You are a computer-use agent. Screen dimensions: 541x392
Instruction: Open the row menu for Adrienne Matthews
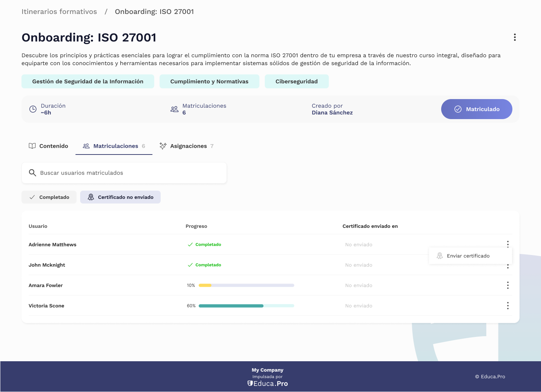click(508, 244)
